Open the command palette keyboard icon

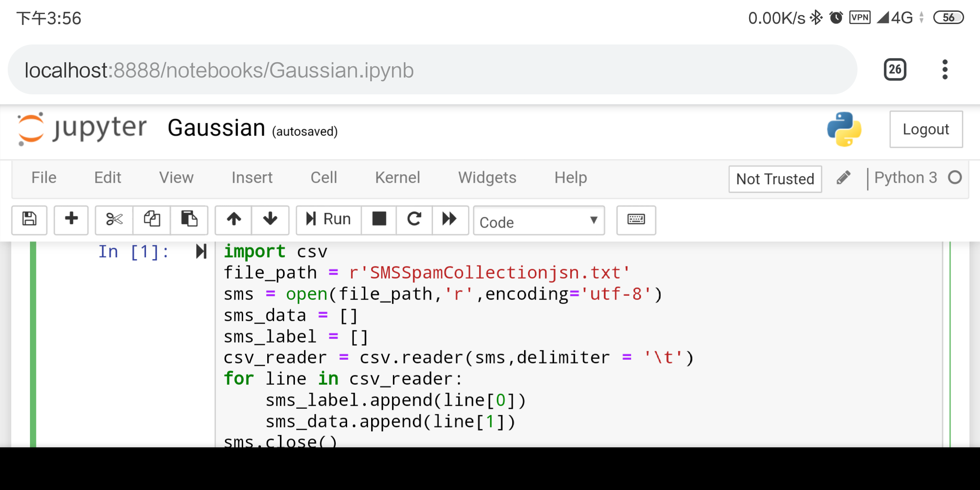point(636,220)
